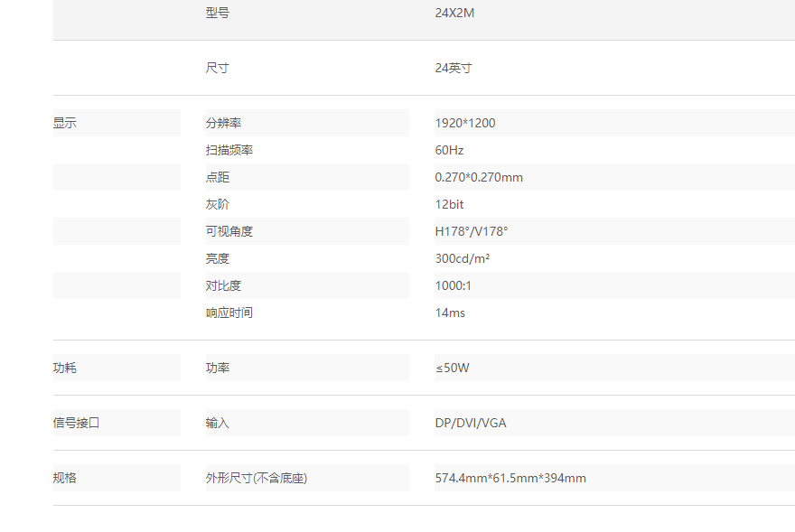This screenshot has width=795, height=532.
Task: Select the size value '24英寸'
Action: (454, 68)
